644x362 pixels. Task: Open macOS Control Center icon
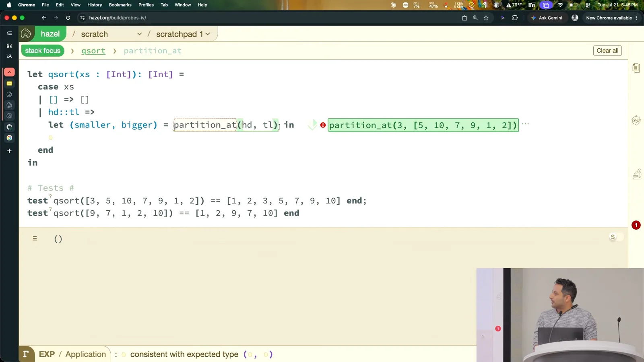(588, 5)
